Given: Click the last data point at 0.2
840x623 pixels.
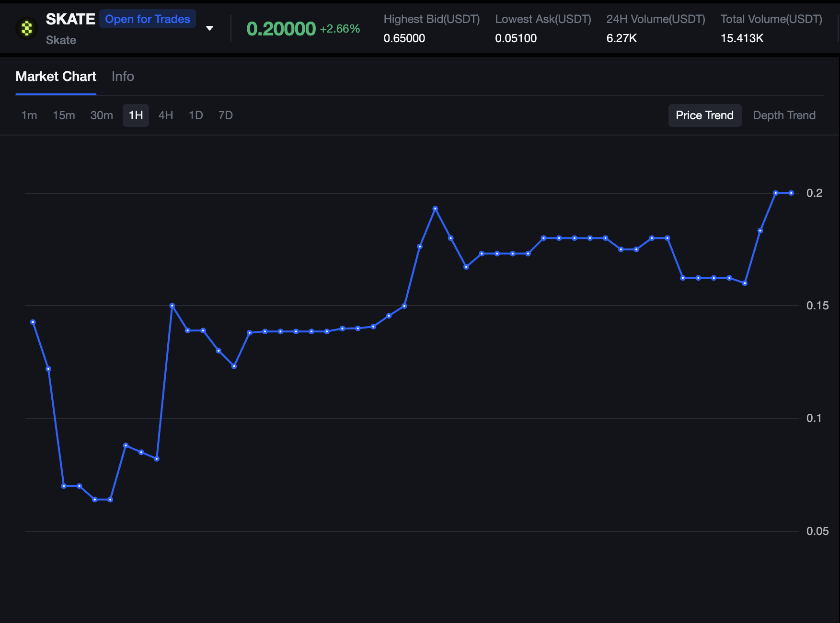Looking at the screenshot, I should point(791,193).
